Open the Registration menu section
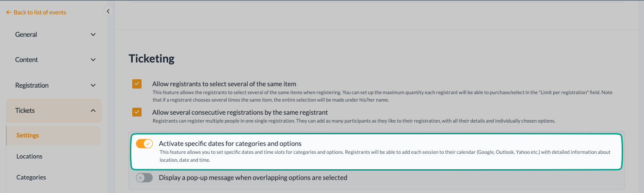Image resolution: width=644 pixels, height=193 pixels. [54, 85]
